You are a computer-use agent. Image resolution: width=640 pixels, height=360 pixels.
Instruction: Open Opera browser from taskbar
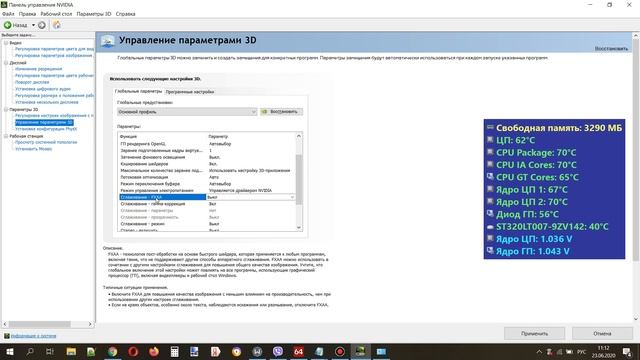(x=133, y=351)
